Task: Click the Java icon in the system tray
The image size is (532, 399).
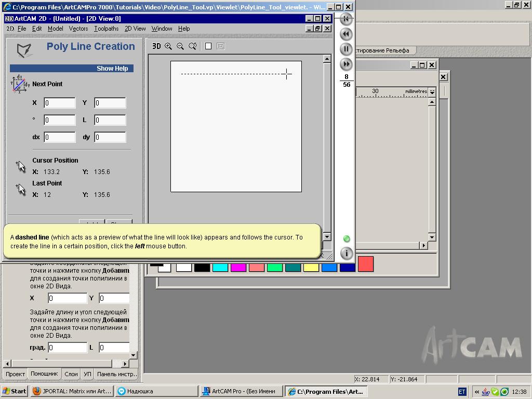Action: 486,392
